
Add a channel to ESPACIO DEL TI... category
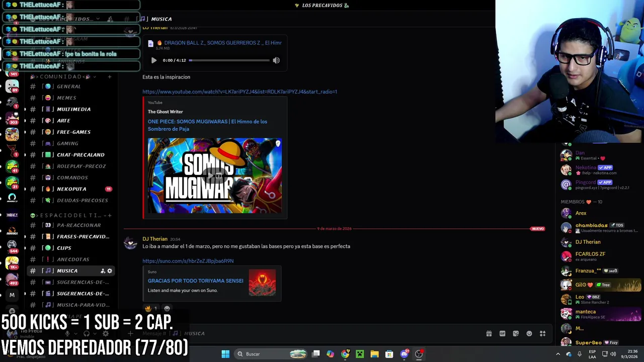coord(109,215)
